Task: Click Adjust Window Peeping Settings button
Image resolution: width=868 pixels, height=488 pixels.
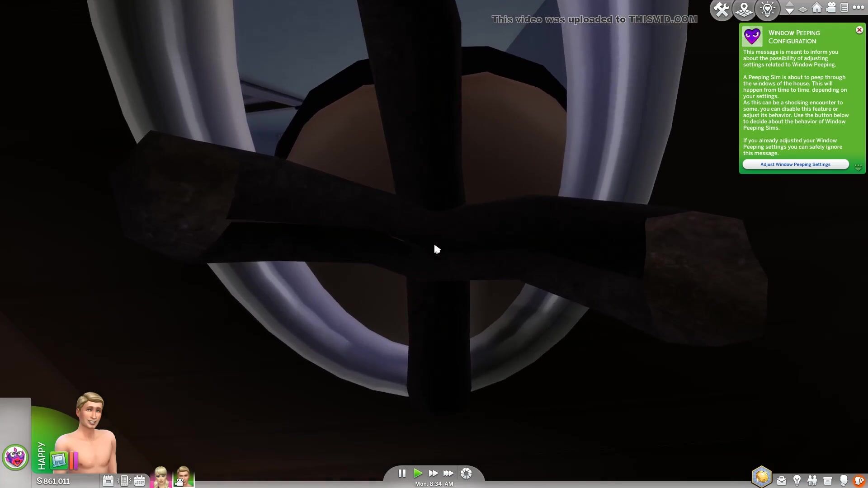Action: 795,164
